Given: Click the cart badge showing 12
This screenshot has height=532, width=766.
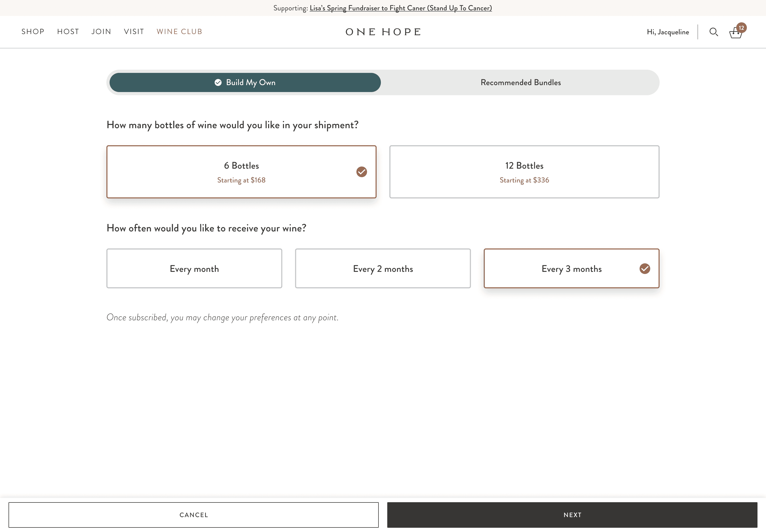Looking at the screenshot, I should (x=741, y=28).
